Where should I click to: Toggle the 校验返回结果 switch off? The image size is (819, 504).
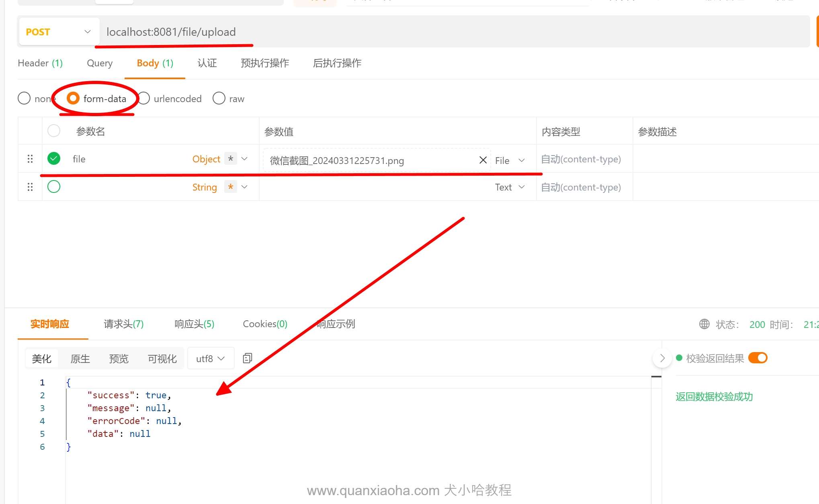758,358
